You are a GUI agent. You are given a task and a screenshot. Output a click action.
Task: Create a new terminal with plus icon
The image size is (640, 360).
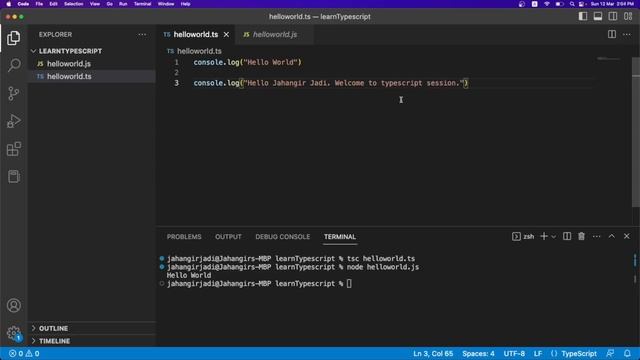tap(543, 236)
